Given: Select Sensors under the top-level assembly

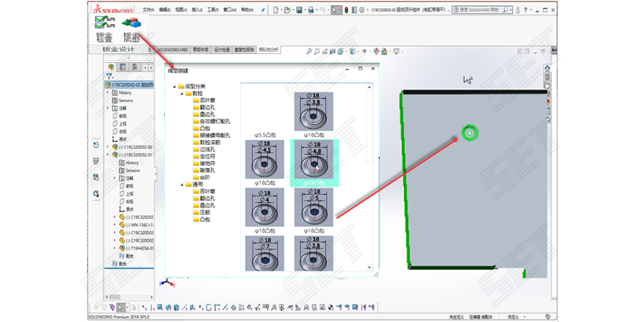Looking at the screenshot, I should coord(123,101).
